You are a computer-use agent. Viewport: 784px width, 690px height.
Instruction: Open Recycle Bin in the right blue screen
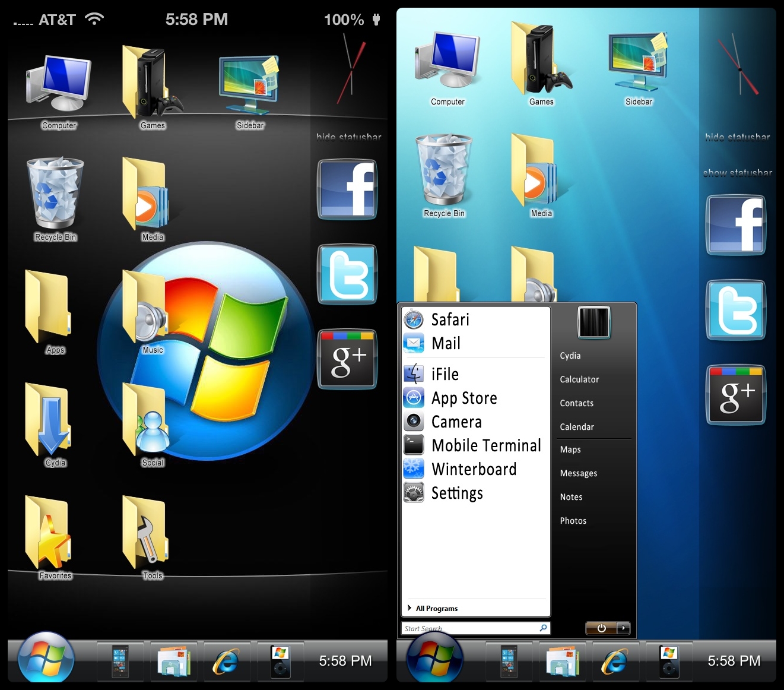[444, 169]
